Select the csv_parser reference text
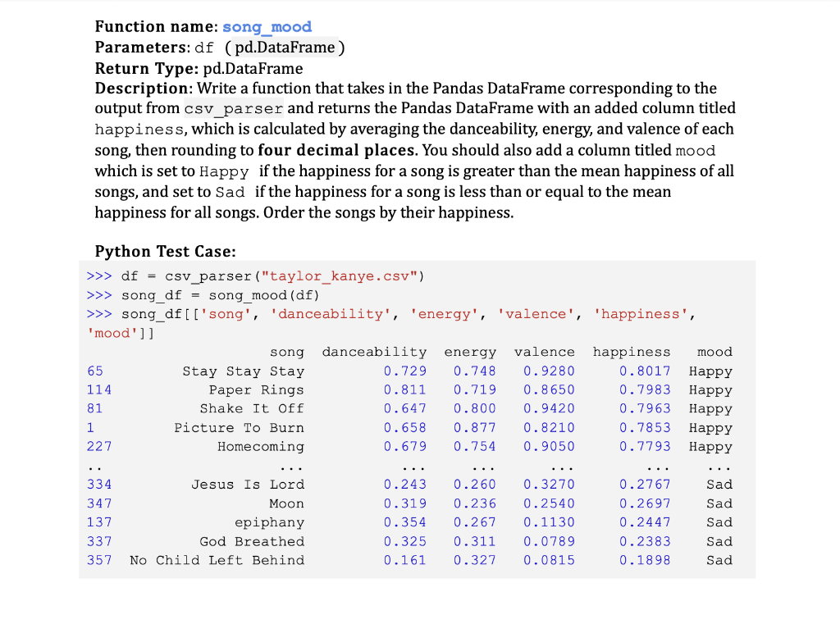The image size is (840, 633). click(x=232, y=108)
